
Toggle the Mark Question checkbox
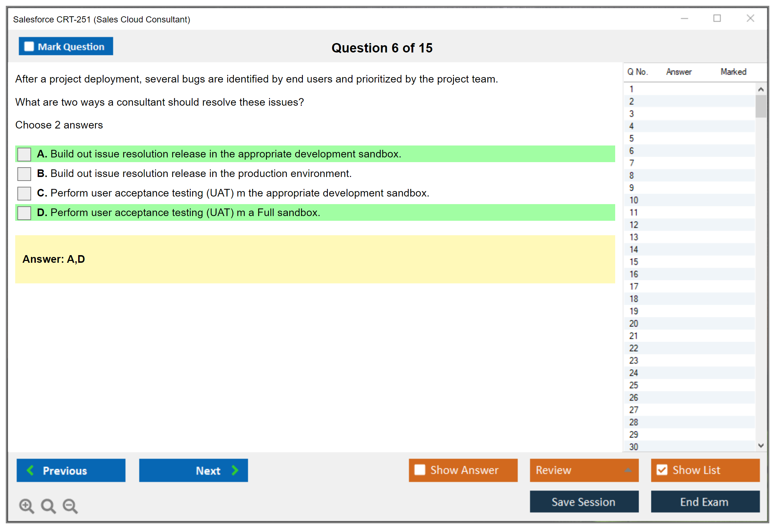point(29,46)
